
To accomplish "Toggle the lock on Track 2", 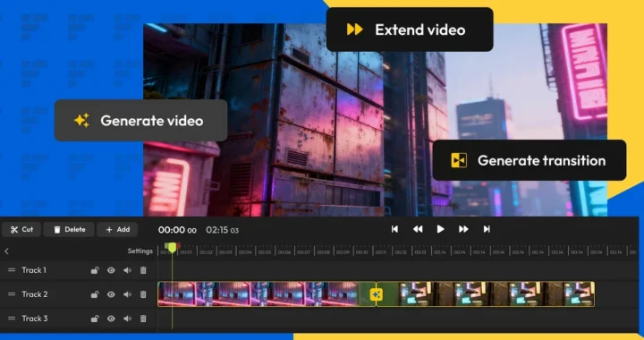I will pyautogui.click(x=95, y=294).
